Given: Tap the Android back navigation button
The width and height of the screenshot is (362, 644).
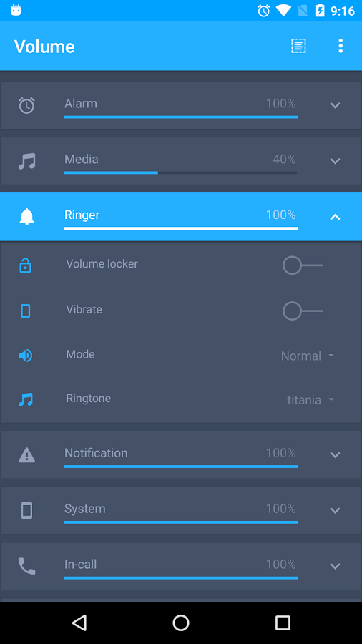Looking at the screenshot, I should pyautogui.click(x=79, y=623).
